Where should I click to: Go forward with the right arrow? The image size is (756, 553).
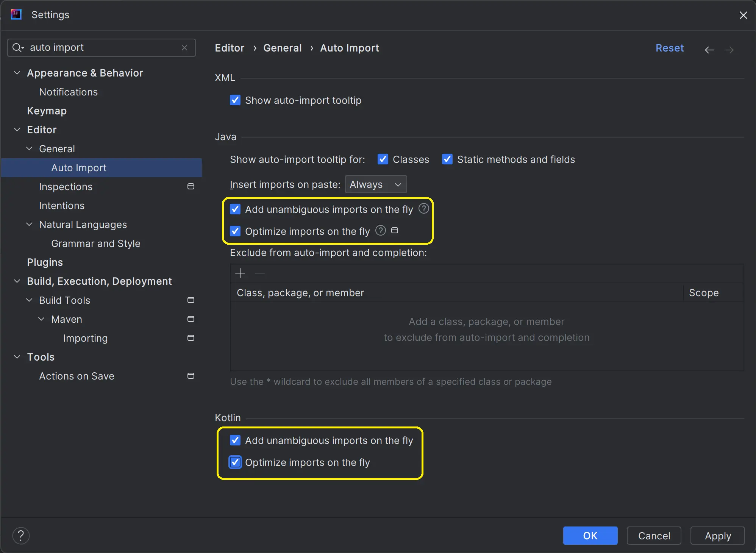point(729,50)
